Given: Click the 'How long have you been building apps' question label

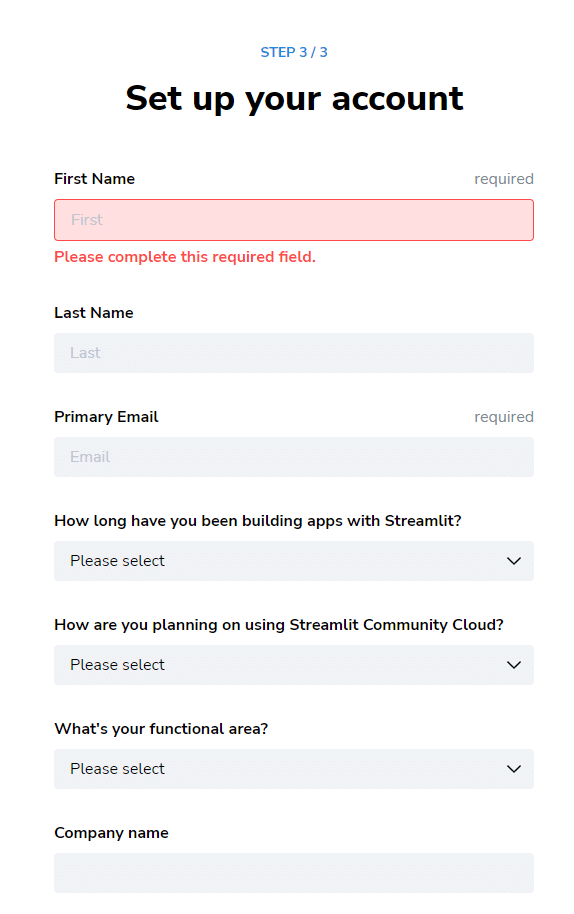Looking at the screenshot, I should pos(258,521).
